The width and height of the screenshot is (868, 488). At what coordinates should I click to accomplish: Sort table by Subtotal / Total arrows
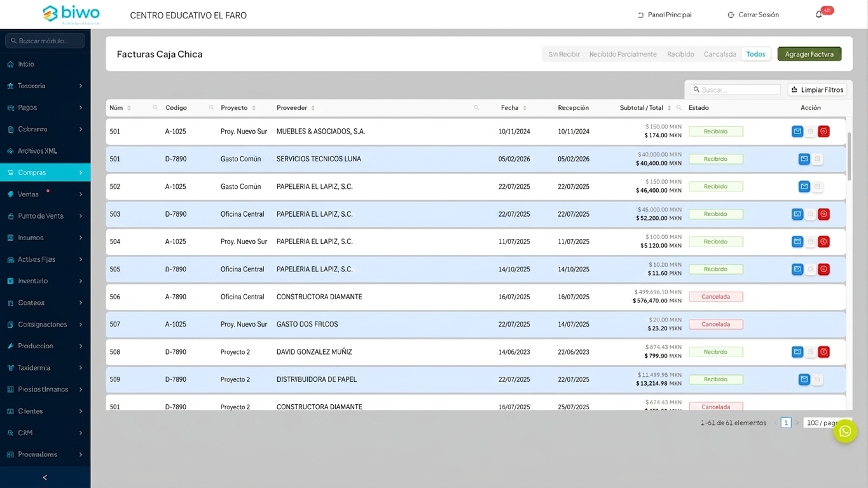670,108
